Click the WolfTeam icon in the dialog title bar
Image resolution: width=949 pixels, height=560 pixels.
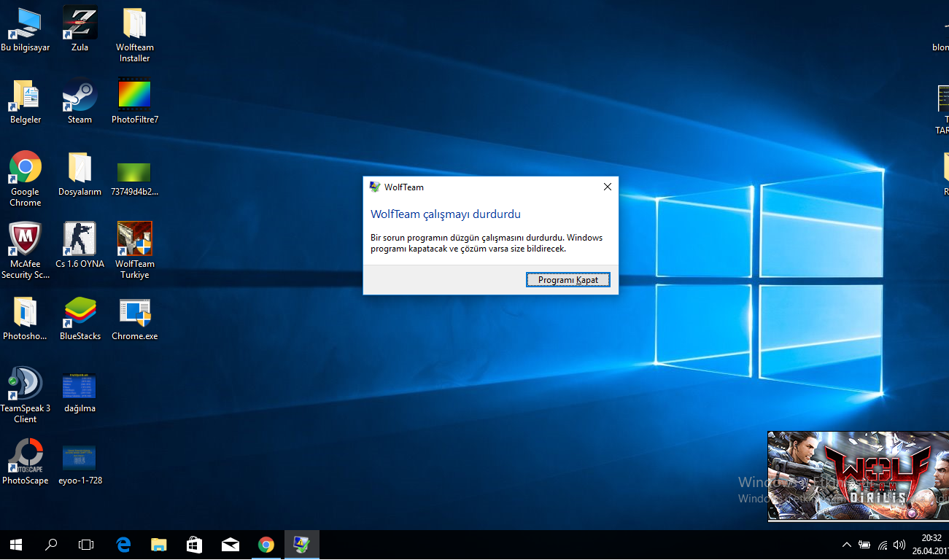(x=375, y=187)
